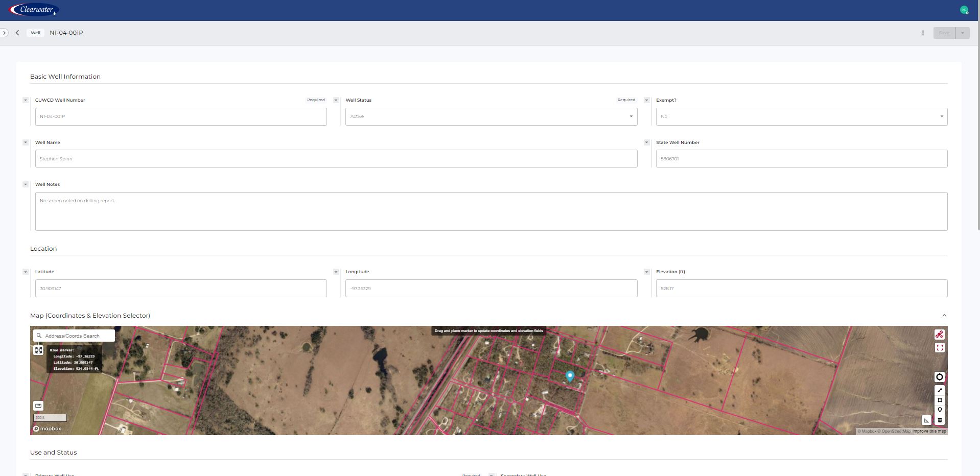Select the polygon draw tool

939,400
